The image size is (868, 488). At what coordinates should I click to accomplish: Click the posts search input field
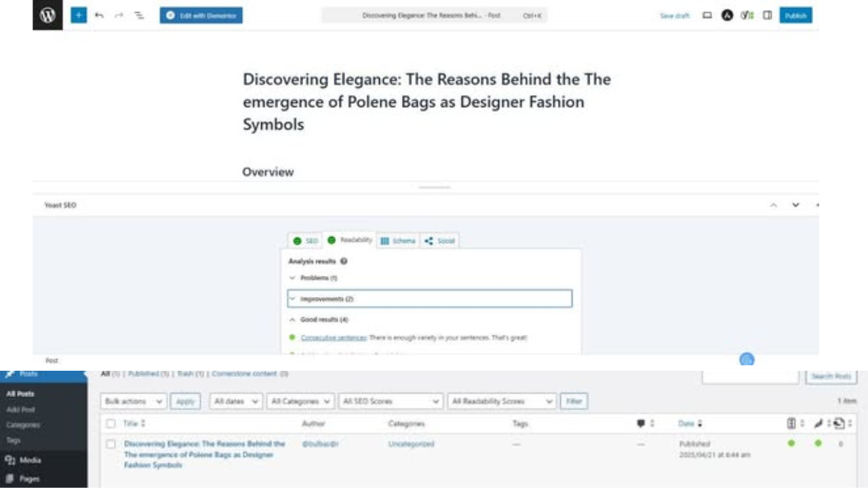(x=750, y=376)
